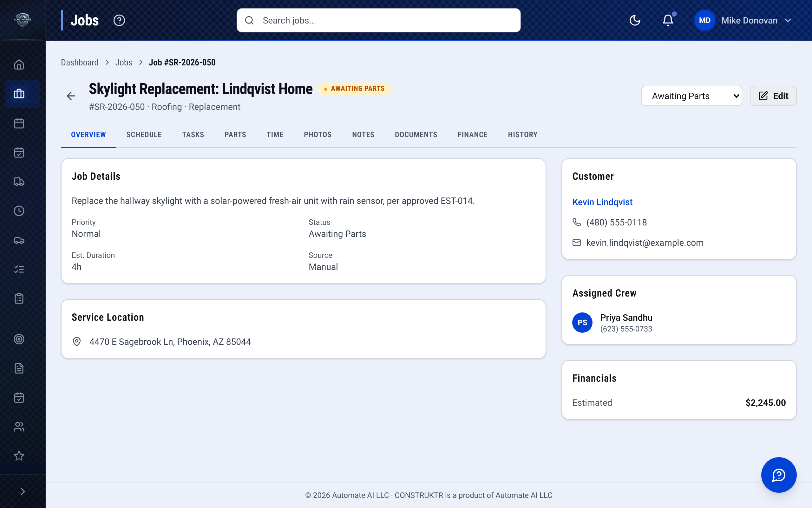Switch to the Notes tab
Screen dimensions: 812x508
(x=363, y=135)
